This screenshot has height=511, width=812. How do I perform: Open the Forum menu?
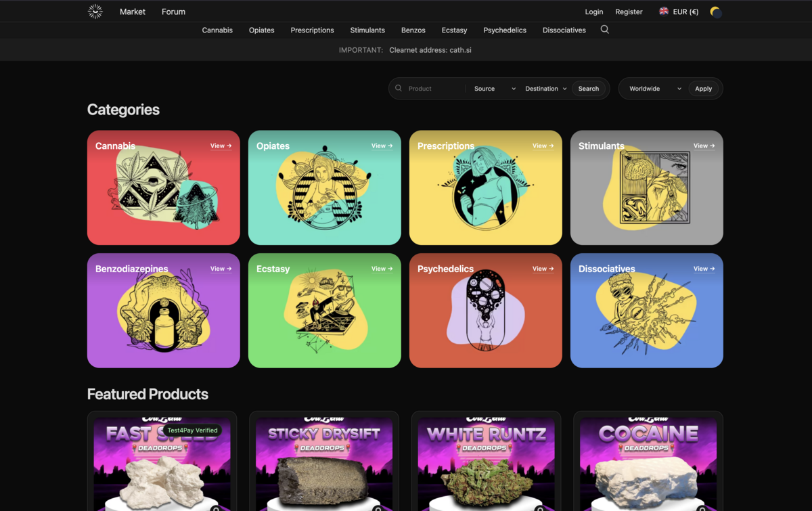[173, 12]
